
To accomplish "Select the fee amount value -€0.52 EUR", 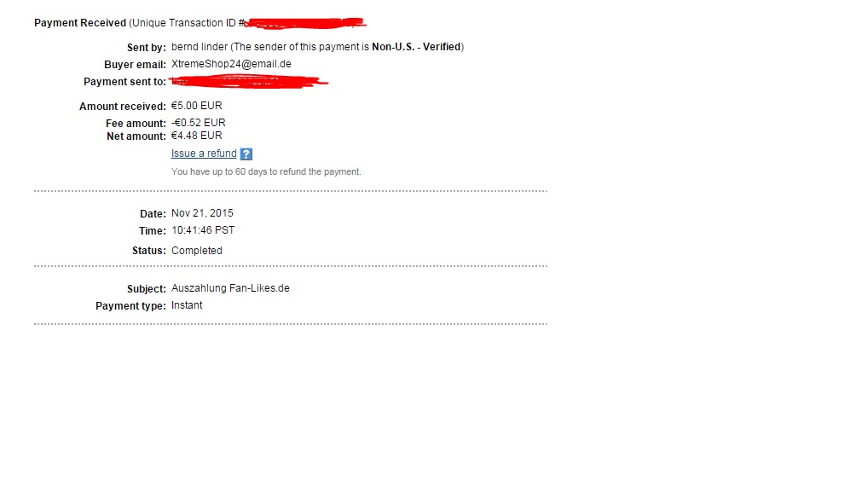I will (x=198, y=122).
